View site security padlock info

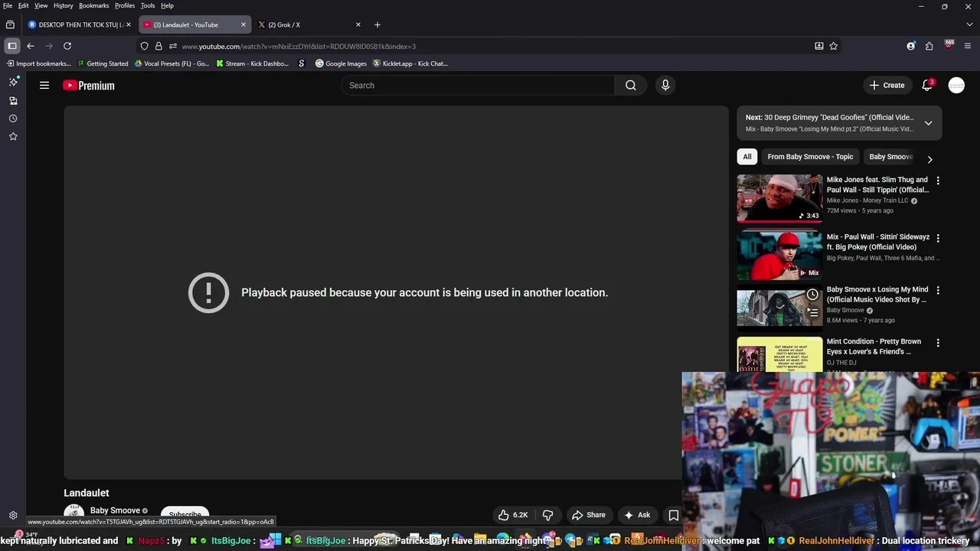click(x=158, y=46)
